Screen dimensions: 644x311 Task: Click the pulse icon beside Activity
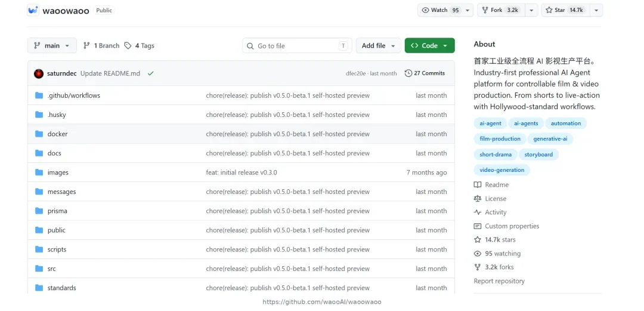(x=477, y=213)
